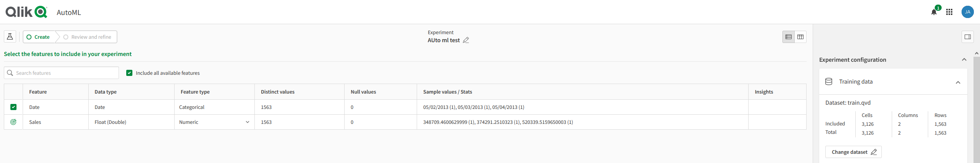Click the experiment flask icon
The height and width of the screenshot is (163, 980).
(10, 37)
